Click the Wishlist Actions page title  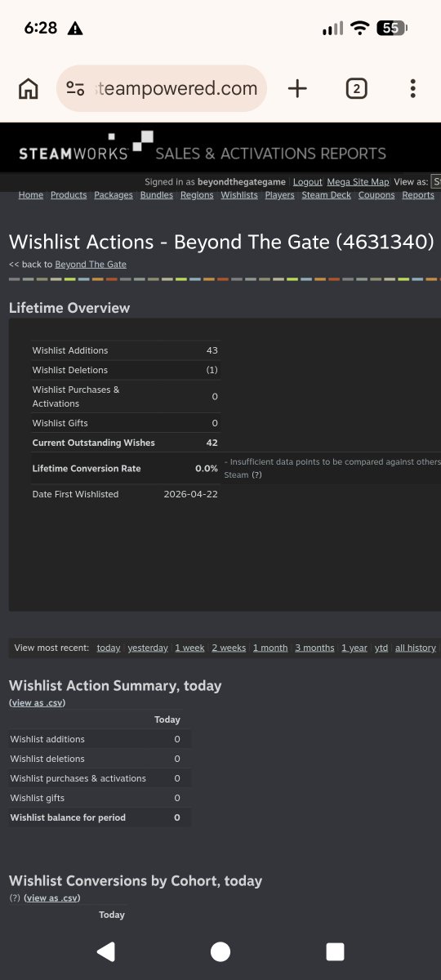221,242
